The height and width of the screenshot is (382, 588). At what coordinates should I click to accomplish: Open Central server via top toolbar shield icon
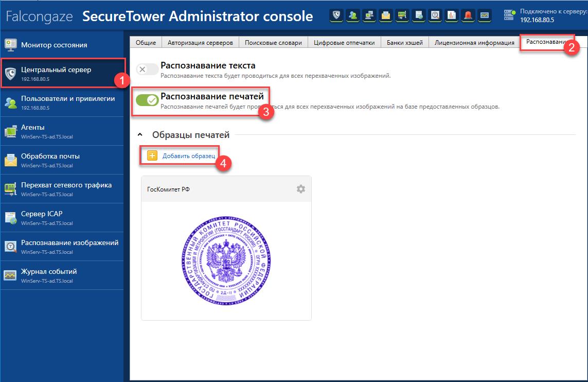pyautogui.click(x=336, y=15)
